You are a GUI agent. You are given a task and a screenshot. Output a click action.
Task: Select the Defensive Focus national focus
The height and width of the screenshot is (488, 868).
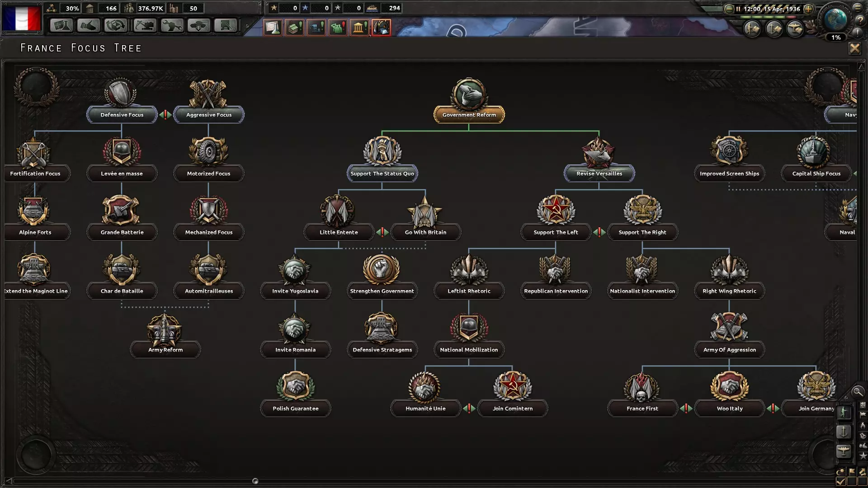(122, 115)
